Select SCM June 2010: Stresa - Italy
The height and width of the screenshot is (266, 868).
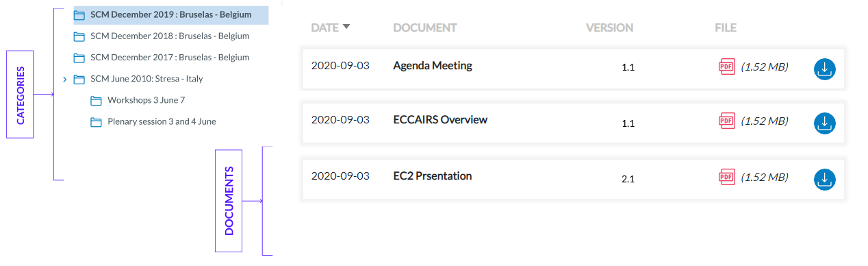click(x=146, y=79)
